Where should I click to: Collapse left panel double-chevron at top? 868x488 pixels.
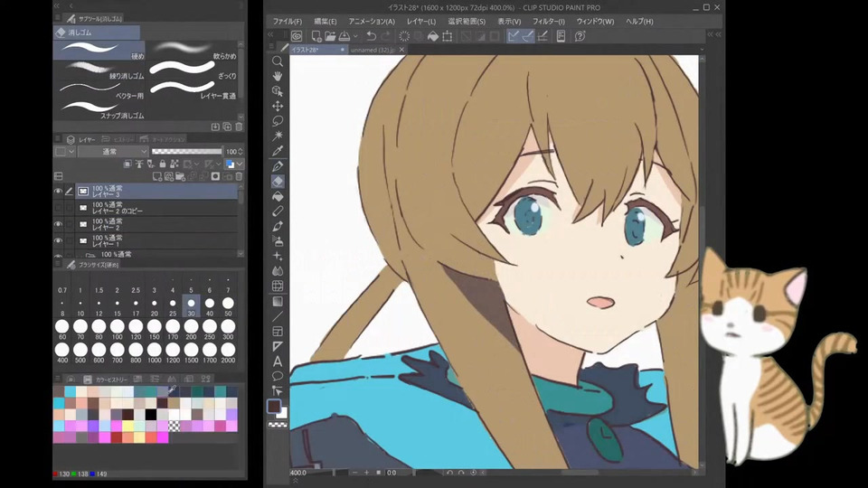coord(56,5)
